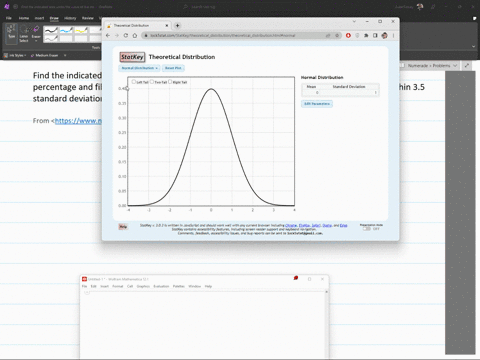Go back in the browser
Viewport: 480px width, 360px height.
[108, 35]
